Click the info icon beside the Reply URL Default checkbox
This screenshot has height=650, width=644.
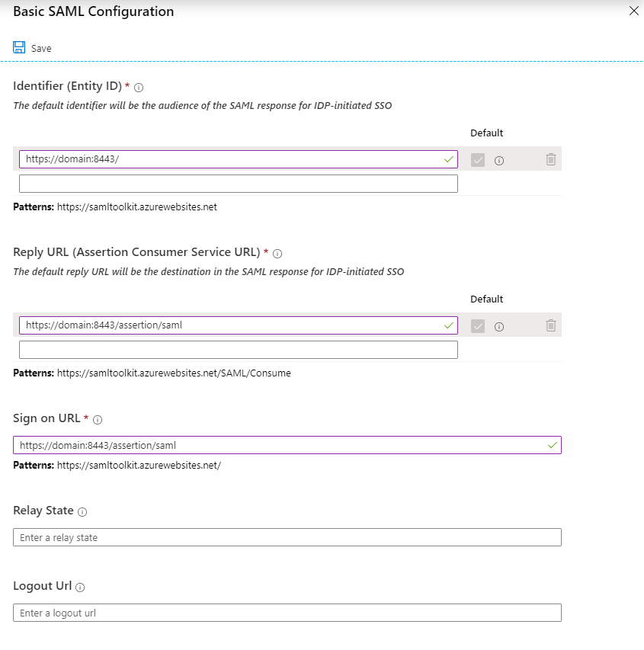click(499, 326)
